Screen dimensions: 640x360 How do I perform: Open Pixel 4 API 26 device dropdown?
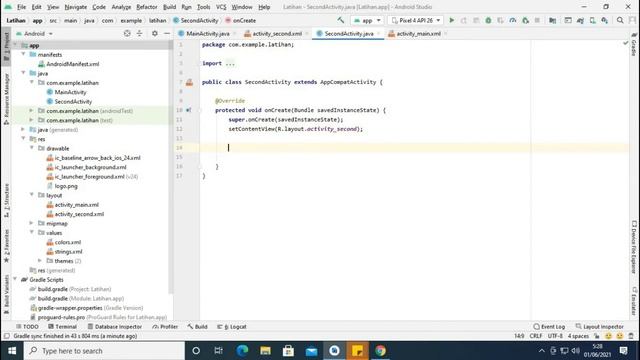[416, 20]
